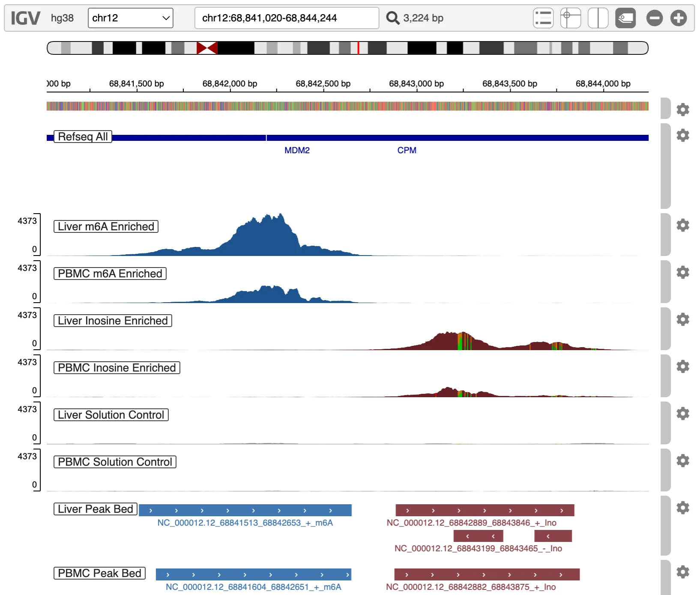
Task: Open gear menu for sequence track
Action: (682, 110)
